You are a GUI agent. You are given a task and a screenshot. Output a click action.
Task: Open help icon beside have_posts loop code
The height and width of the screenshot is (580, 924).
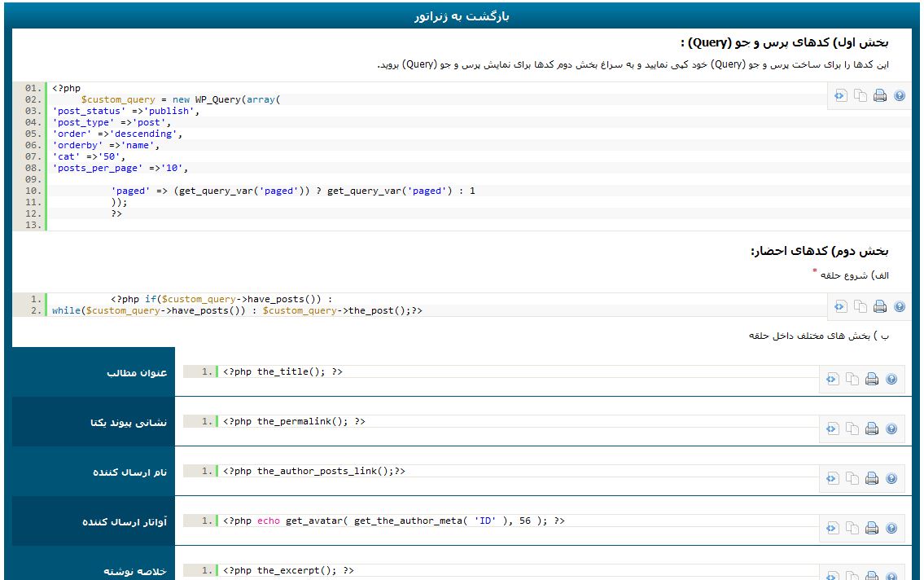(x=900, y=306)
